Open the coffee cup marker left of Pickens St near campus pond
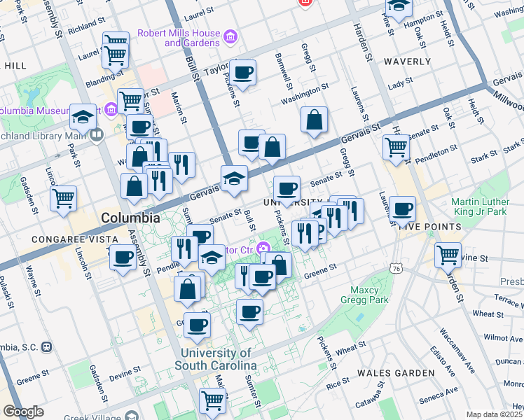 coord(249,312)
